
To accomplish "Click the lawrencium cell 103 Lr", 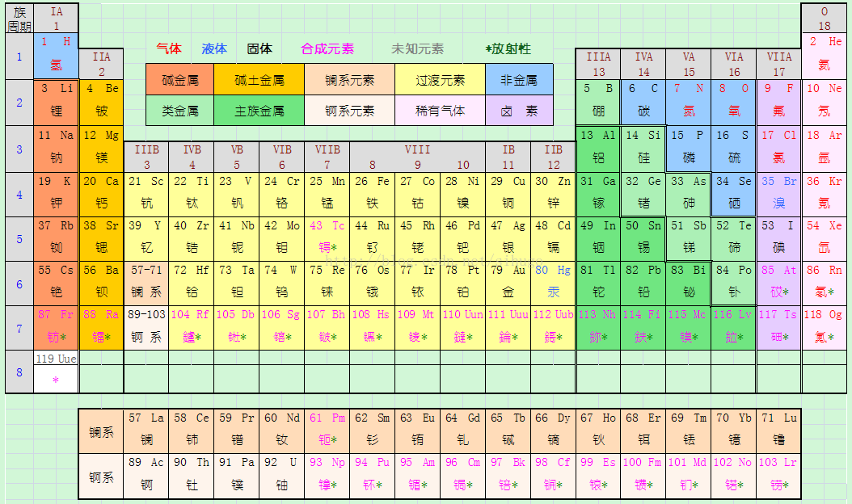I will pos(778,477).
